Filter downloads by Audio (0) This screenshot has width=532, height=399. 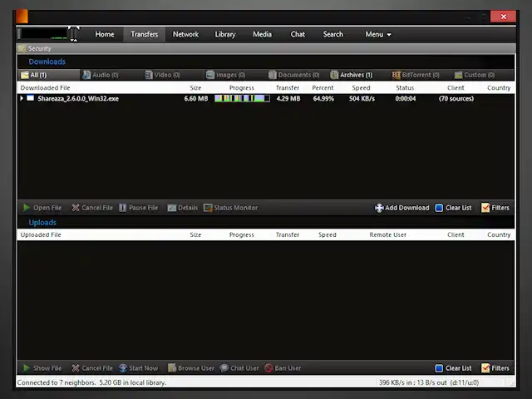point(101,75)
